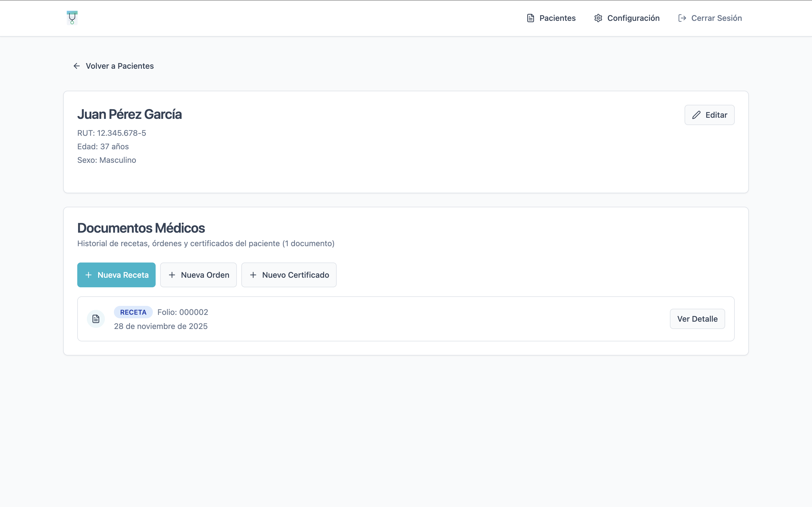The width and height of the screenshot is (812, 507).
Task: Click the back arrow icon
Action: 76,66
